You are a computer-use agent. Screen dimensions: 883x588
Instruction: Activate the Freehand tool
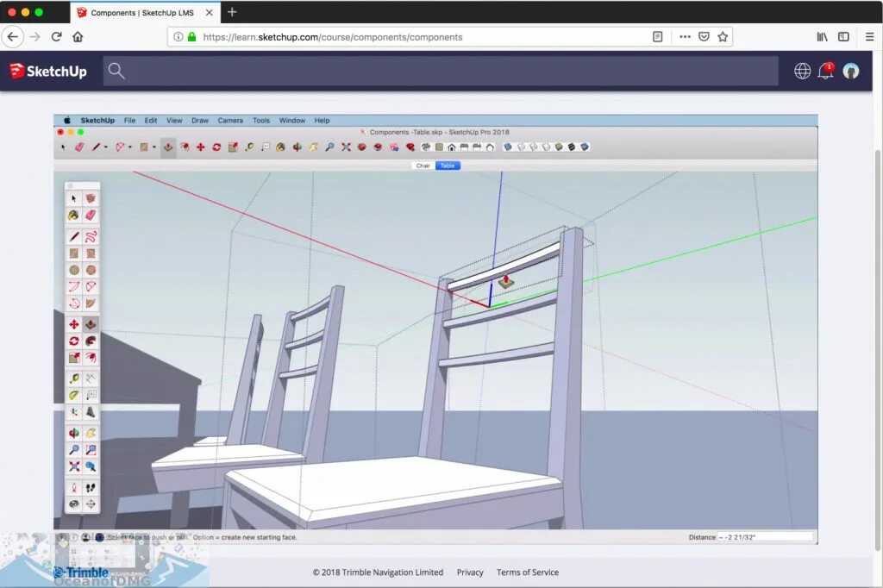(90, 236)
